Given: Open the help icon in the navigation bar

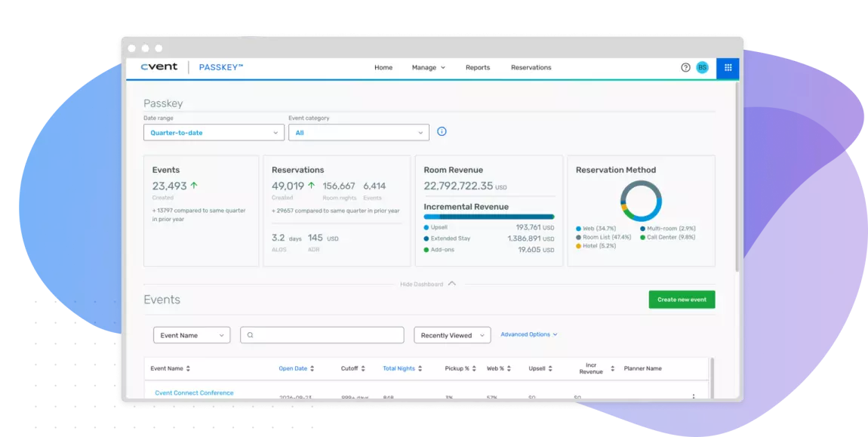Looking at the screenshot, I should coord(684,67).
